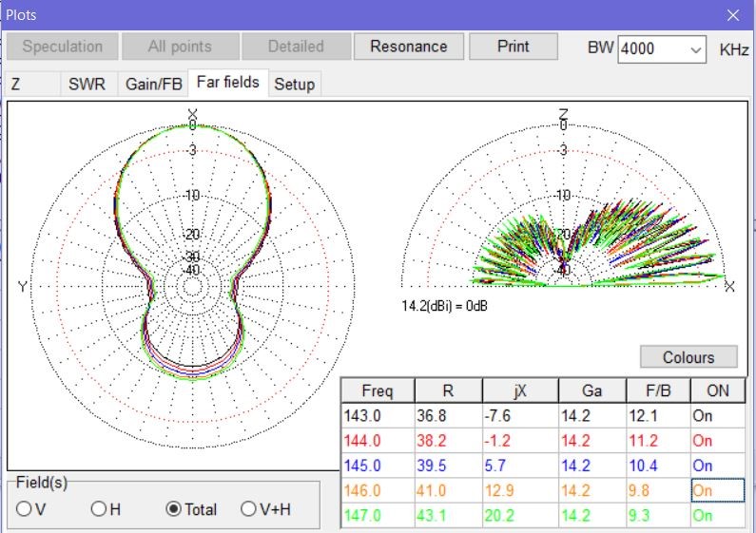
Task: Click the jX value -7.6
Action: coord(520,416)
